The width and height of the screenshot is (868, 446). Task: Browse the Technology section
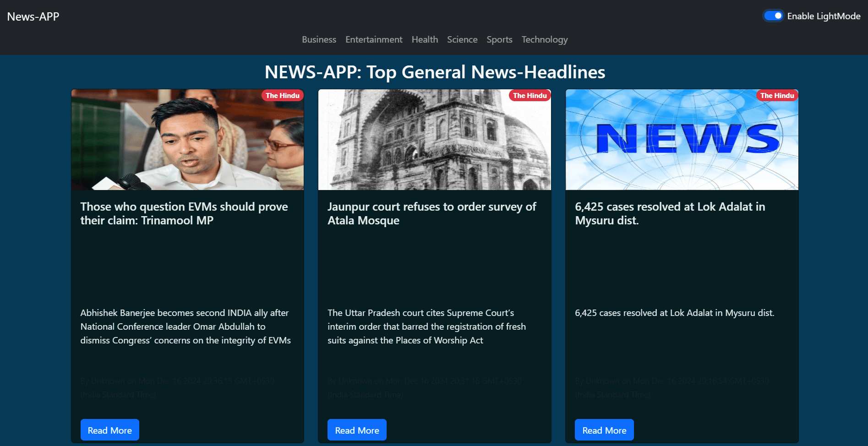pos(544,40)
